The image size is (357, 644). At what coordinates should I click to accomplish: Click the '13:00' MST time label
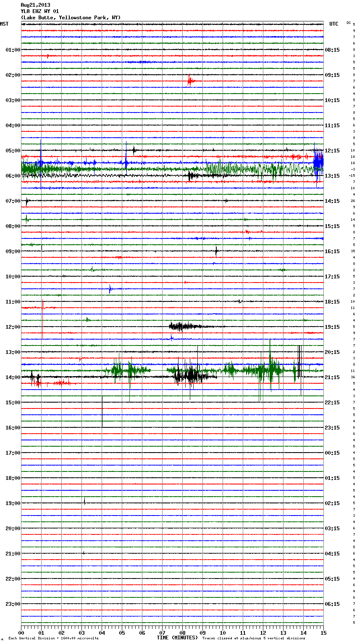pos(13,352)
